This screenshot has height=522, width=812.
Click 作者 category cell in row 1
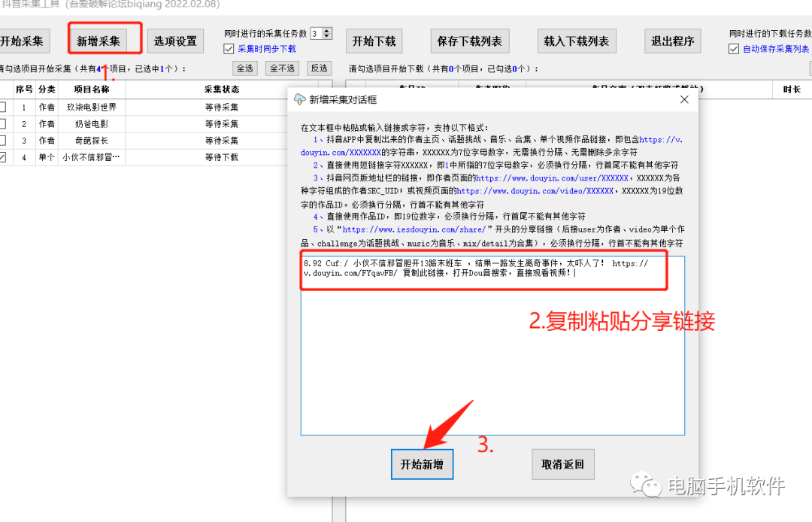click(47, 108)
